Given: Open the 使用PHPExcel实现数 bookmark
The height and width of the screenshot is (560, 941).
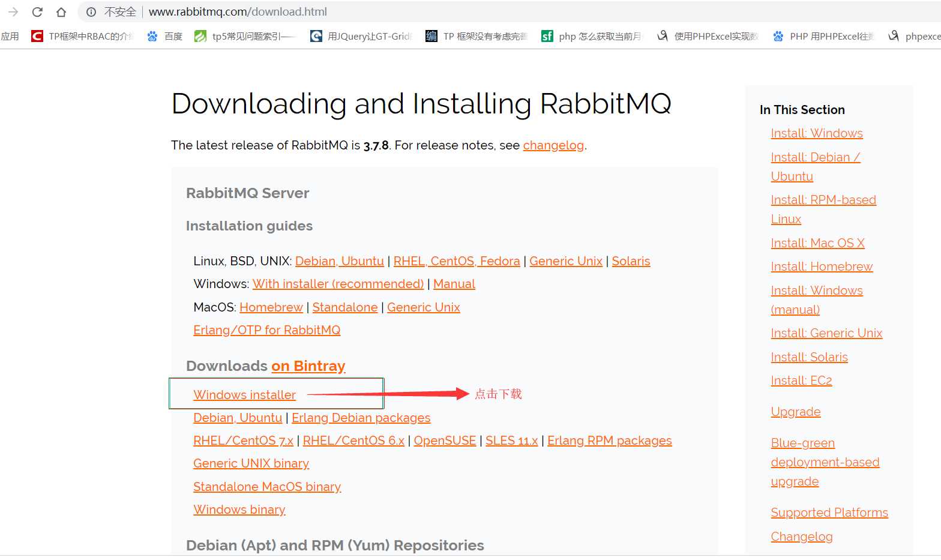Looking at the screenshot, I should tap(708, 37).
